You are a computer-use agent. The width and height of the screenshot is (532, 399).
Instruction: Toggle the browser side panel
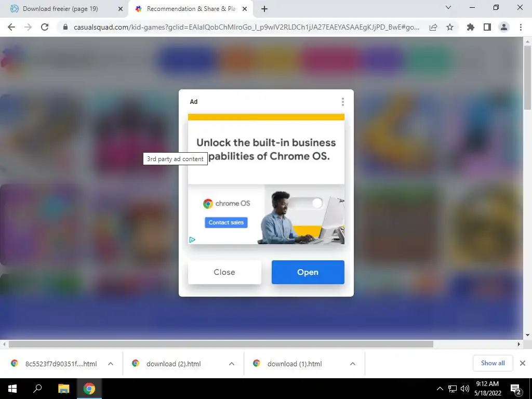point(487,27)
